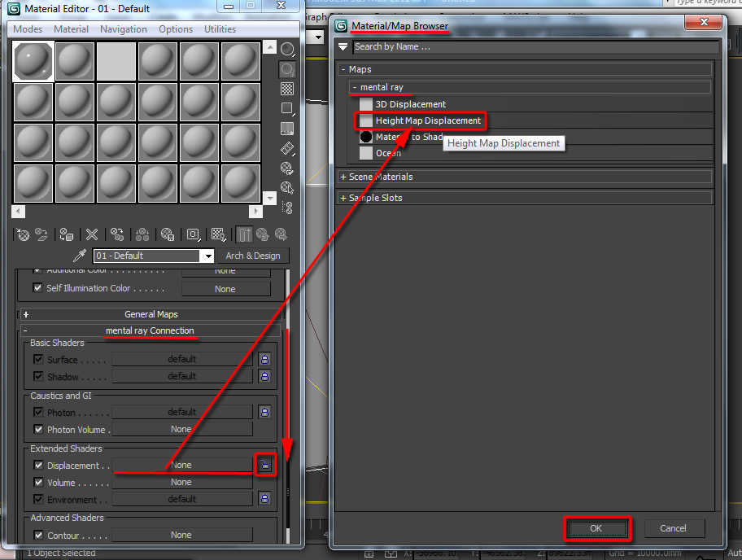Open the Options menu in Material Editor
742x560 pixels.
point(174,28)
